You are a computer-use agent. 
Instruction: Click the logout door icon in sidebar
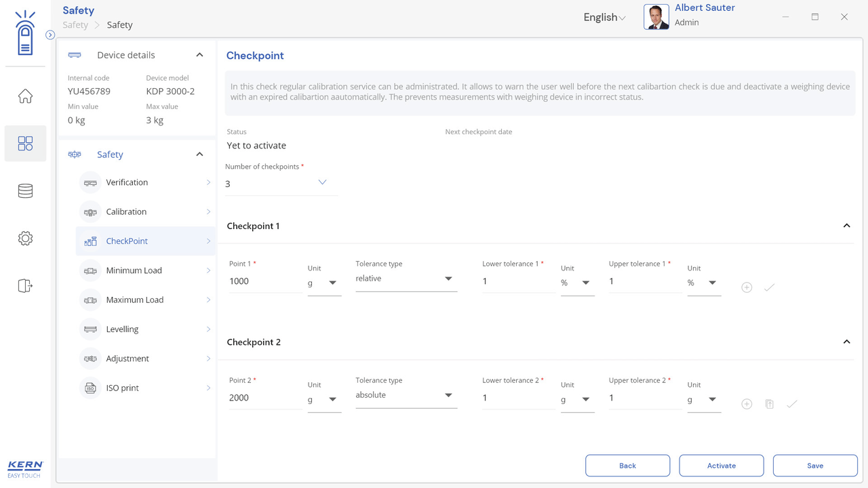(x=25, y=286)
